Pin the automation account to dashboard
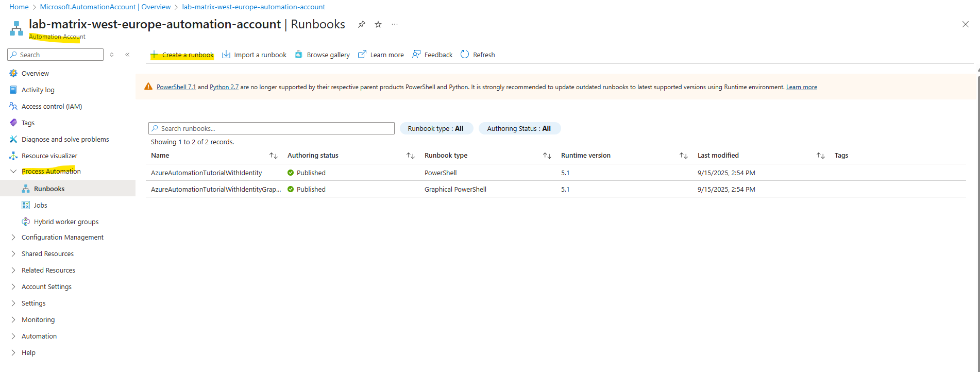The width and height of the screenshot is (980, 372). pyautogui.click(x=362, y=24)
